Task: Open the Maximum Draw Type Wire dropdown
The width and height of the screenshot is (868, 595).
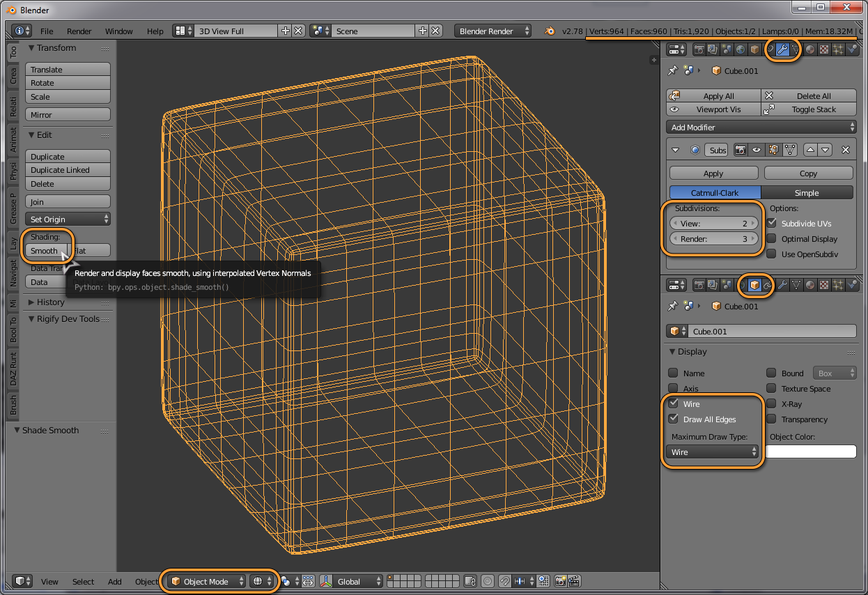Action: click(712, 452)
